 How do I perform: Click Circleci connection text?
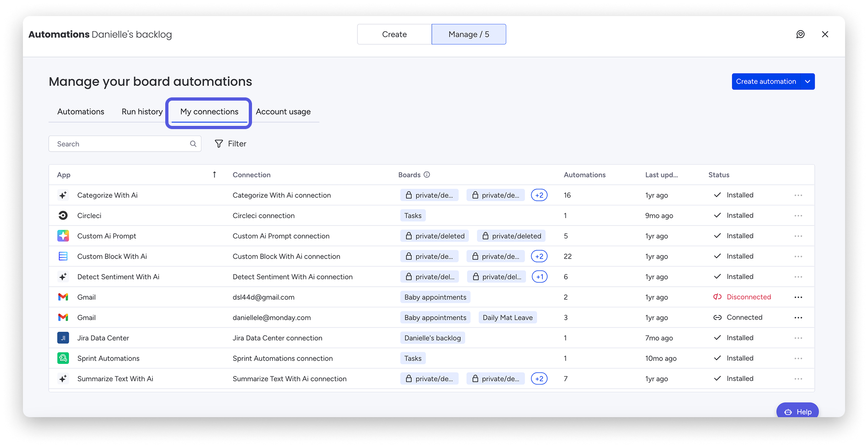click(x=263, y=215)
